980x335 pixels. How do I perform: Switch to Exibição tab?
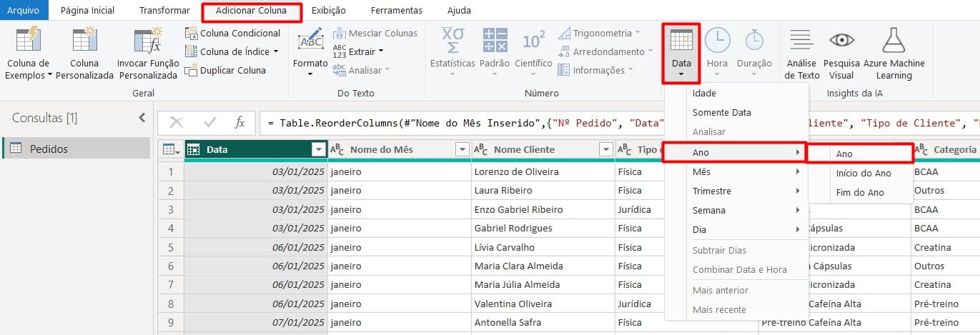[x=328, y=11]
